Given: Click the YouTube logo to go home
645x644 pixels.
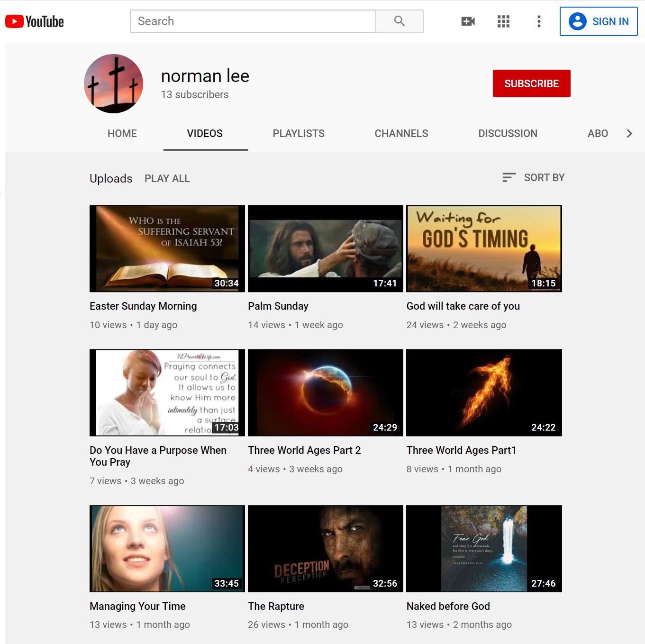Looking at the screenshot, I should (x=35, y=22).
